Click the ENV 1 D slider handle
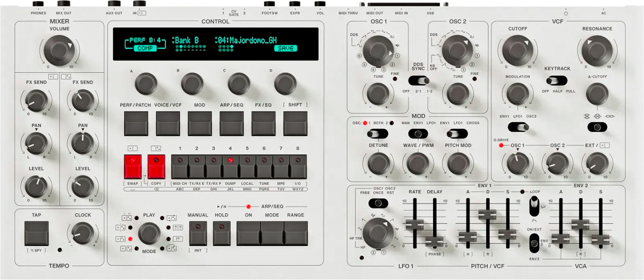This screenshot has height=280, width=644. 488,214
